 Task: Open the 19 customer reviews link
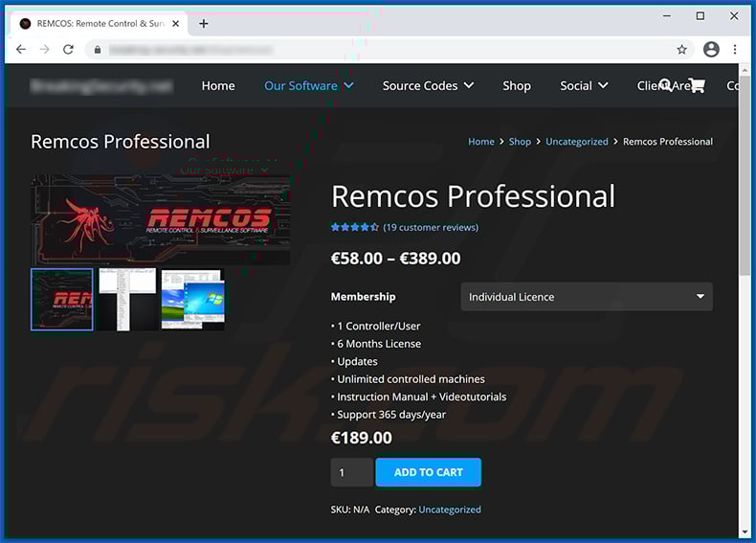click(431, 227)
